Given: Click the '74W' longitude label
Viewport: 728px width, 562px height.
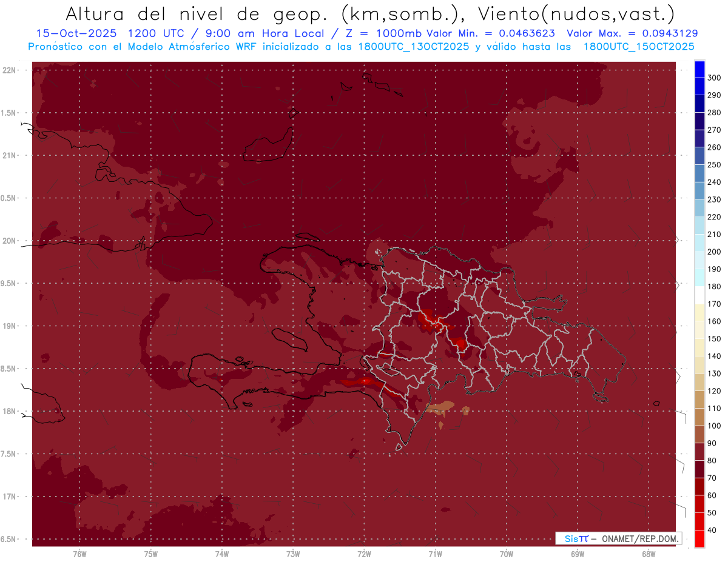Looking at the screenshot, I should pos(222,554).
